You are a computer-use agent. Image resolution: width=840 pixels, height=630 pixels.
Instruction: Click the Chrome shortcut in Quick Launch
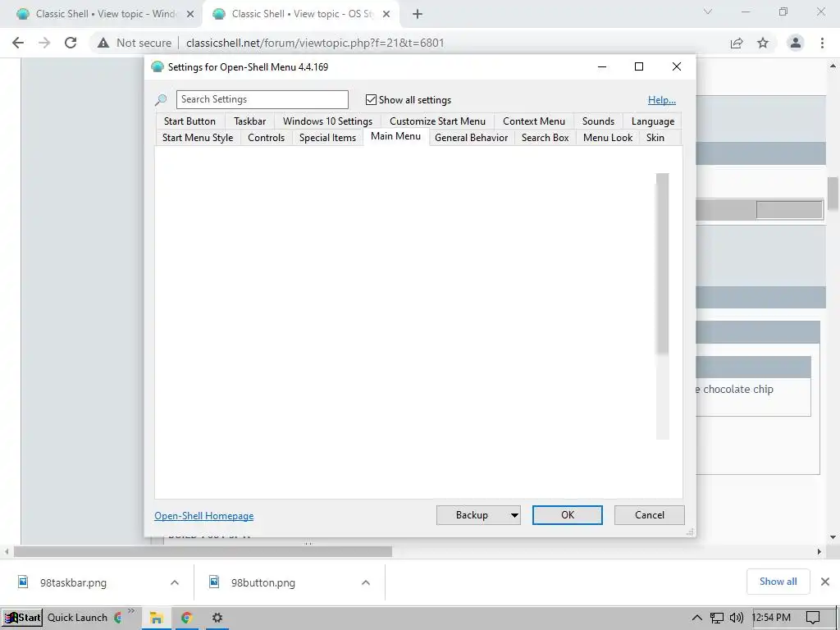tap(118, 618)
